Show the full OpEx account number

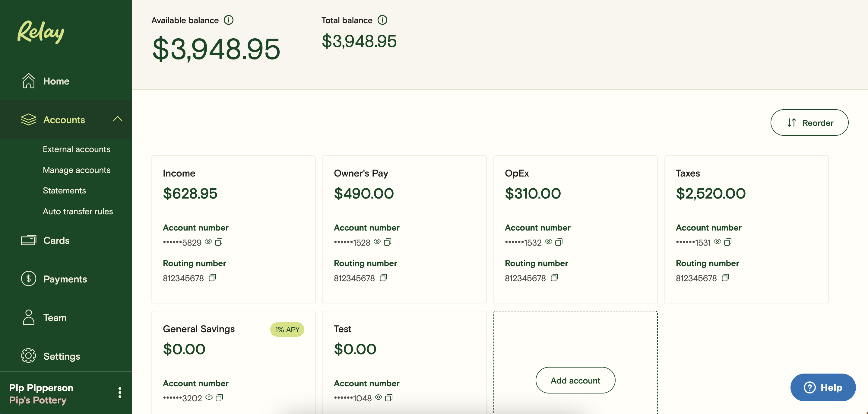pyautogui.click(x=548, y=242)
